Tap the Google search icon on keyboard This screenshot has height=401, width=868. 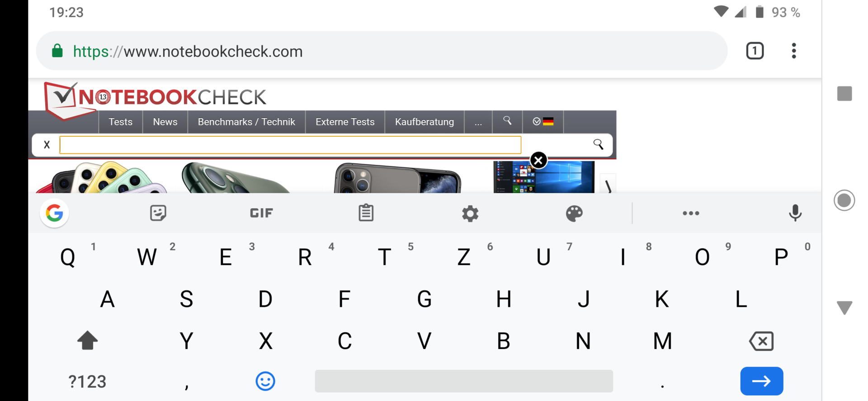pyautogui.click(x=54, y=213)
